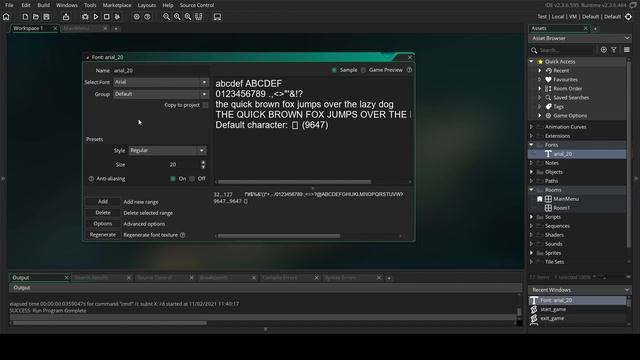This screenshot has height=360, width=640.
Task: Click the Add range button
Action: [103, 202]
